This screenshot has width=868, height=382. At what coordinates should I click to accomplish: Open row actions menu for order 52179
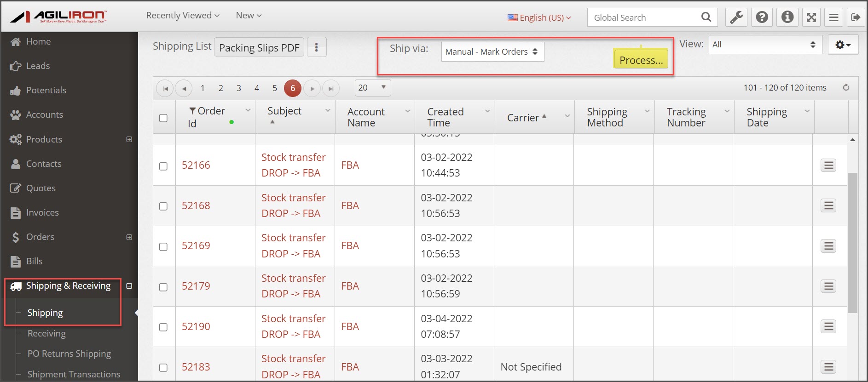tap(828, 286)
